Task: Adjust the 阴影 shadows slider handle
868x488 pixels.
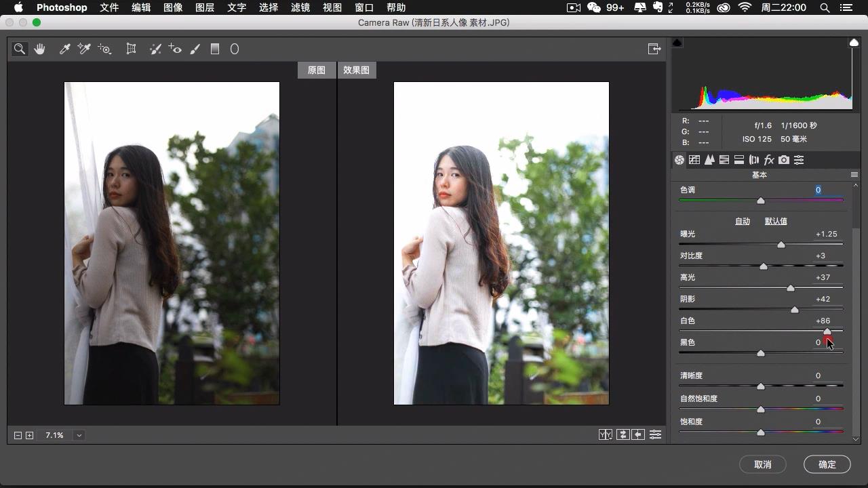Action: click(x=795, y=310)
